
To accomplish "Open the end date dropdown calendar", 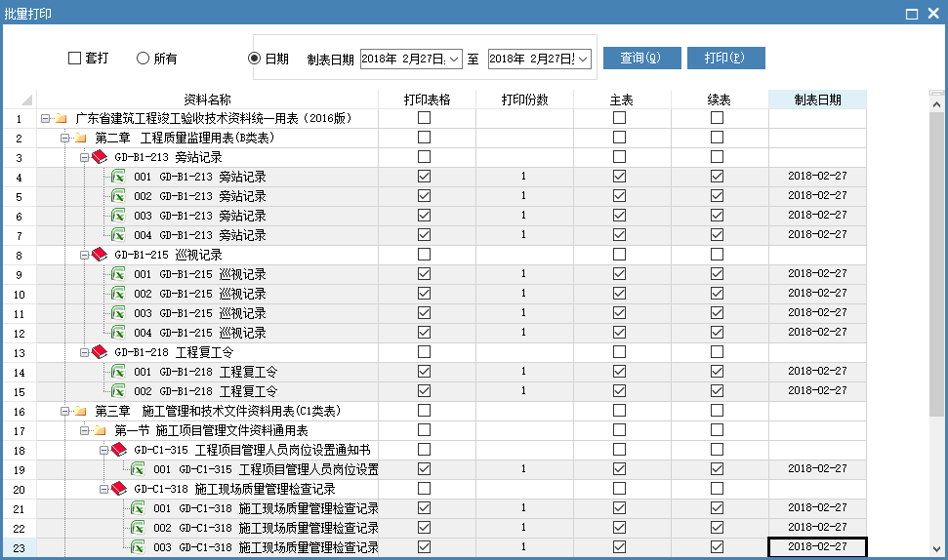I will click(x=583, y=60).
